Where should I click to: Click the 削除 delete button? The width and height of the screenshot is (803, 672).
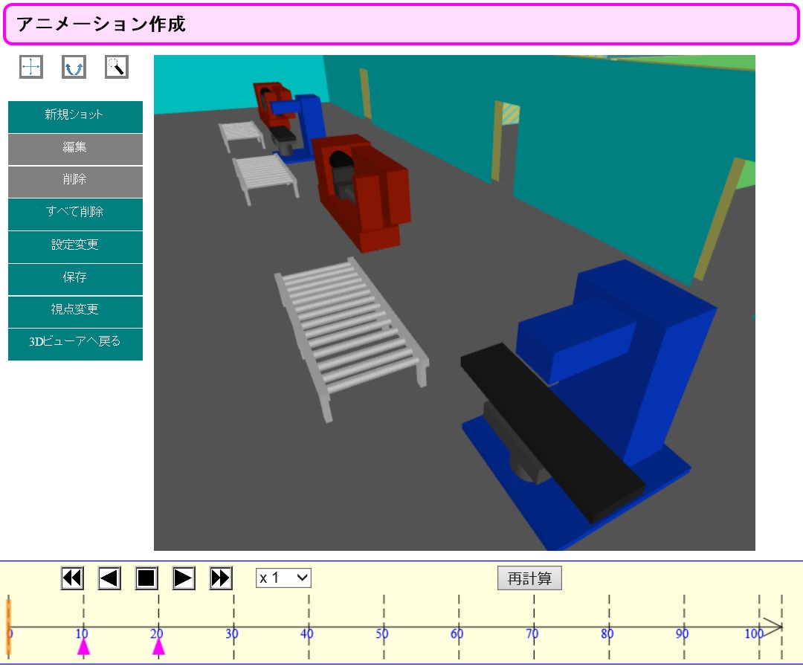pos(75,180)
